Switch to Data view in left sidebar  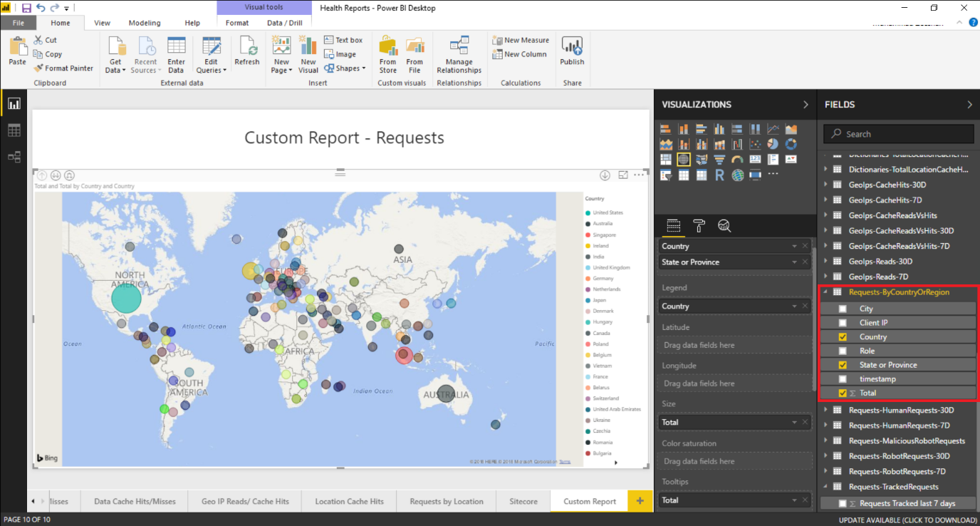tap(14, 130)
